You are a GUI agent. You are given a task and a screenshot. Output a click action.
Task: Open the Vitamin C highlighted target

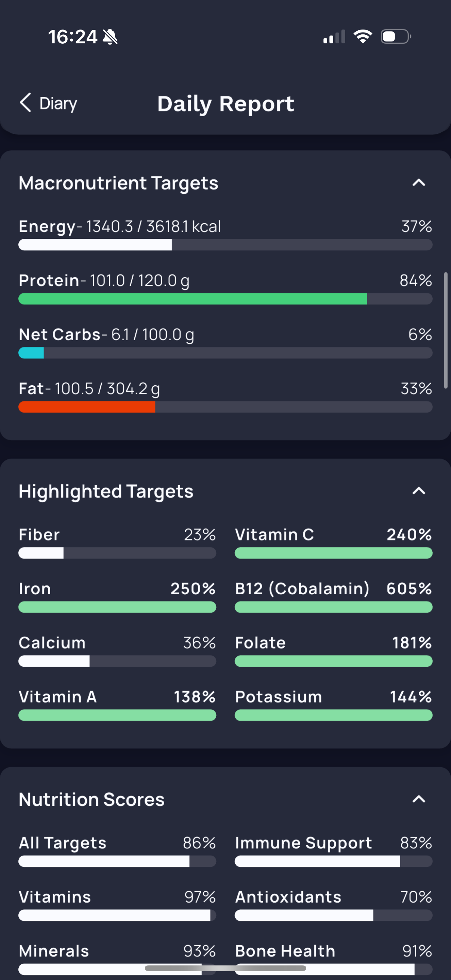pos(334,542)
